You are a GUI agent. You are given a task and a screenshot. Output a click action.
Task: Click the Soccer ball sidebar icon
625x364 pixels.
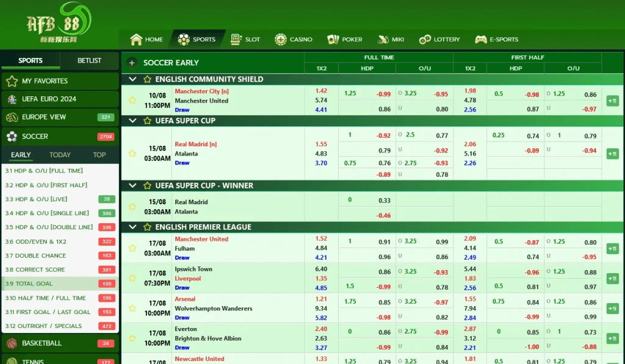coord(12,137)
